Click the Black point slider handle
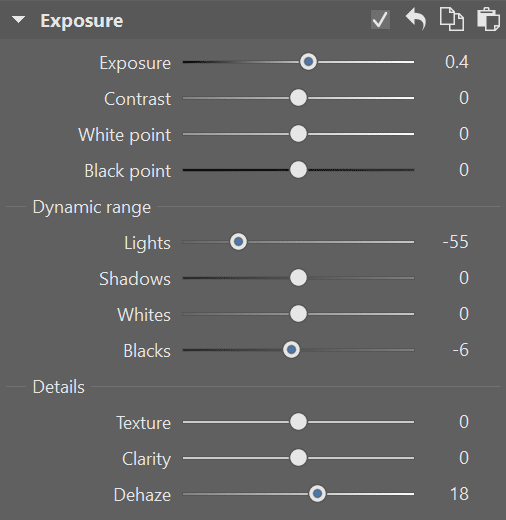The image size is (506, 520). point(298,170)
